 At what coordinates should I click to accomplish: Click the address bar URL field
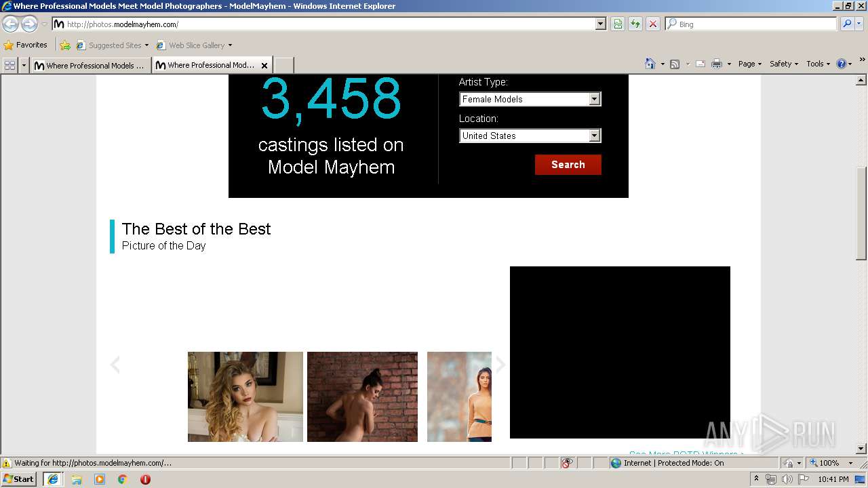coord(323,24)
